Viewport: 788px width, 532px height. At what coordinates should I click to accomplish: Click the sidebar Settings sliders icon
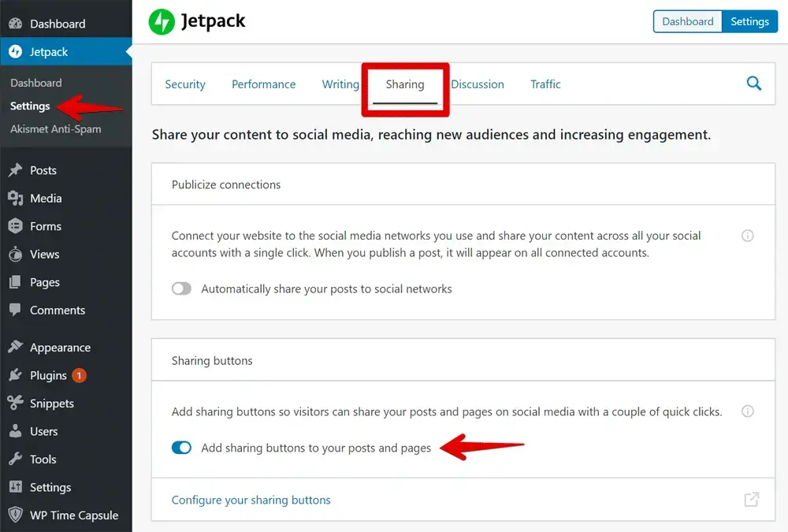click(x=16, y=487)
